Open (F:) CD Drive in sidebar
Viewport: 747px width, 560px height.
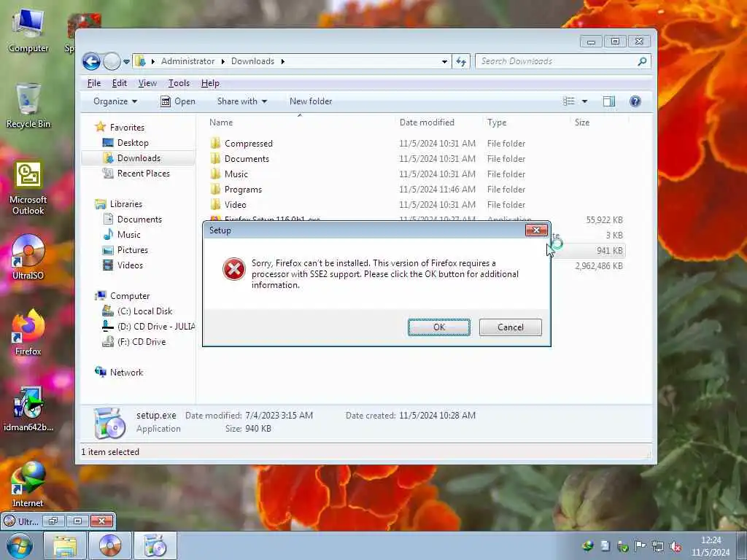[x=134, y=342]
